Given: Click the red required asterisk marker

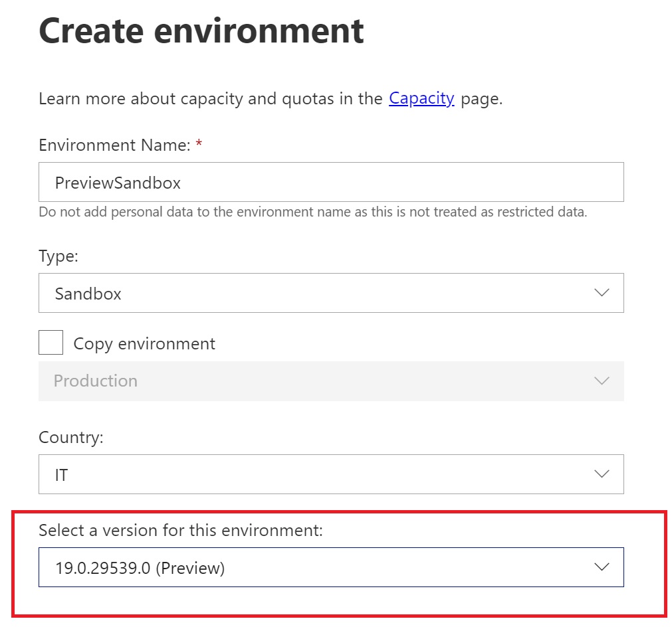Looking at the screenshot, I should (x=199, y=144).
